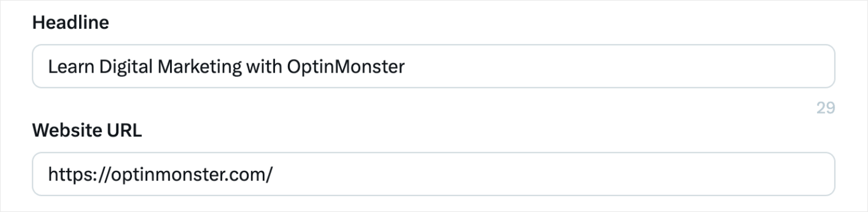Place cursor before 'Learn' in headline
Screen dimensions: 868x212
coord(48,67)
